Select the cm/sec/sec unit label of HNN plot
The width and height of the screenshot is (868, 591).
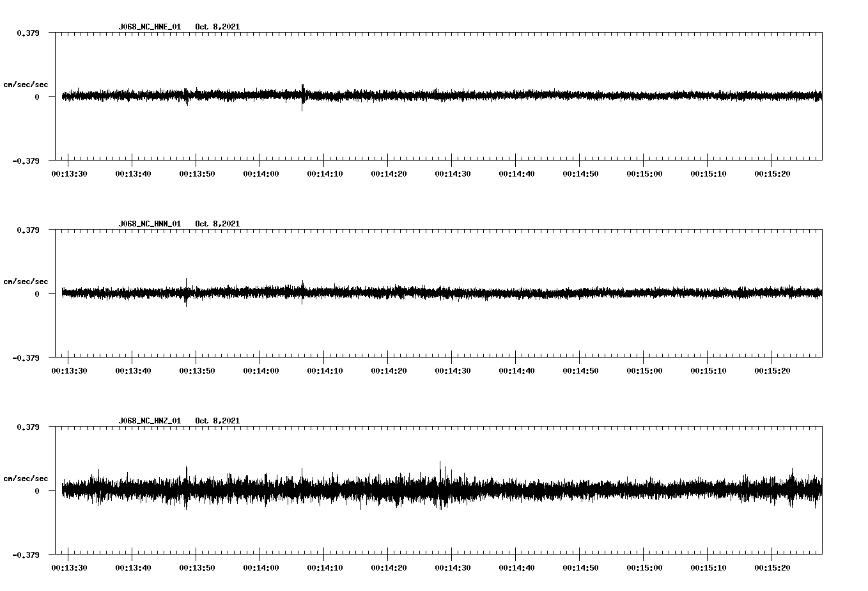(x=26, y=281)
